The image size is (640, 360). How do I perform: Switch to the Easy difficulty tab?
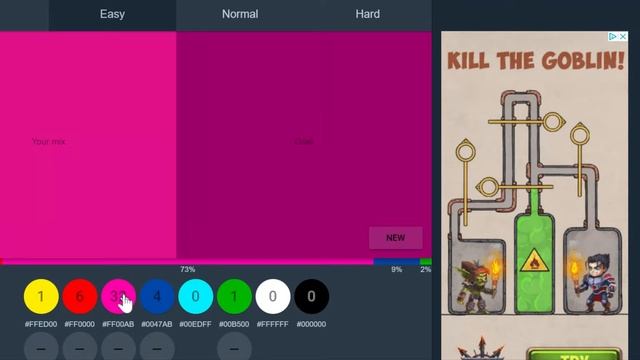click(x=112, y=14)
